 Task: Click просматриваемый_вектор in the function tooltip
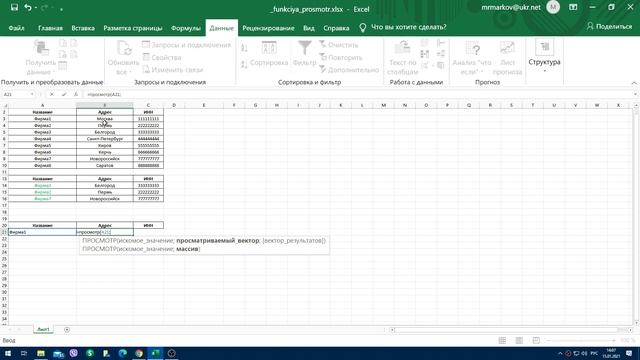(218, 240)
